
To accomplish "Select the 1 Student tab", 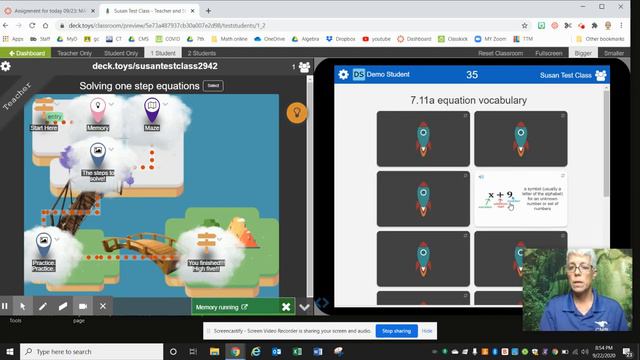I will [x=163, y=53].
